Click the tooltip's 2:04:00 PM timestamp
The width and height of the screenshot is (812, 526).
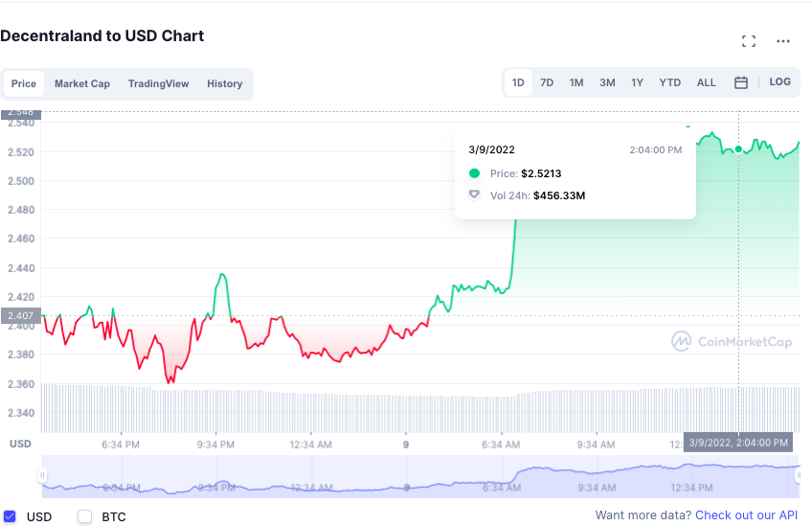(x=656, y=149)
